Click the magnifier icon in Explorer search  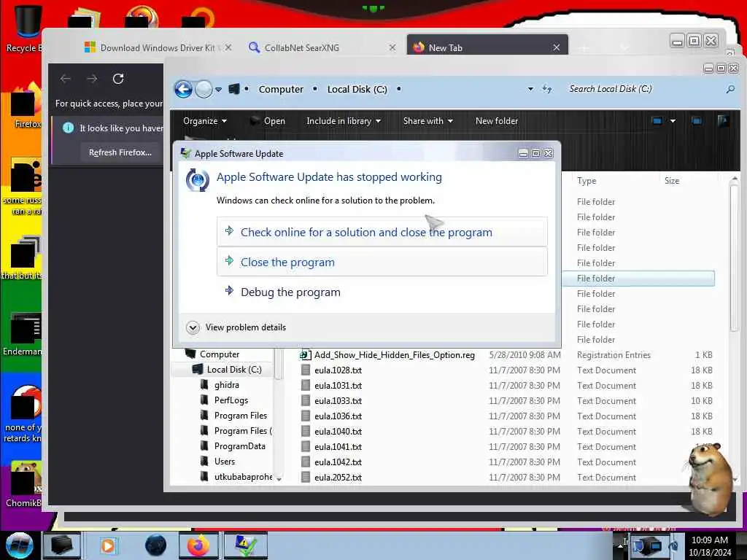coord(729,89)
